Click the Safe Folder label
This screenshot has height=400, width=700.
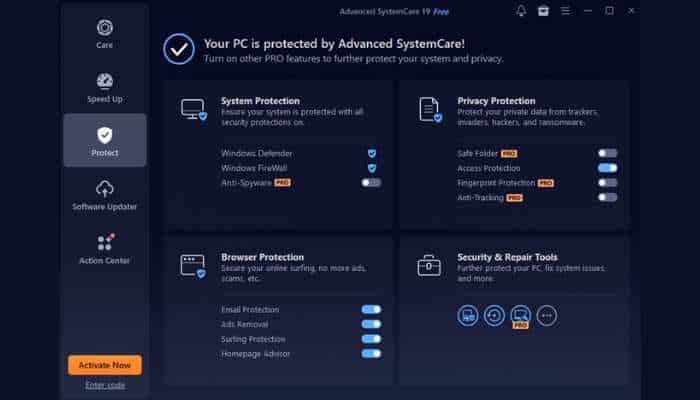477,154
